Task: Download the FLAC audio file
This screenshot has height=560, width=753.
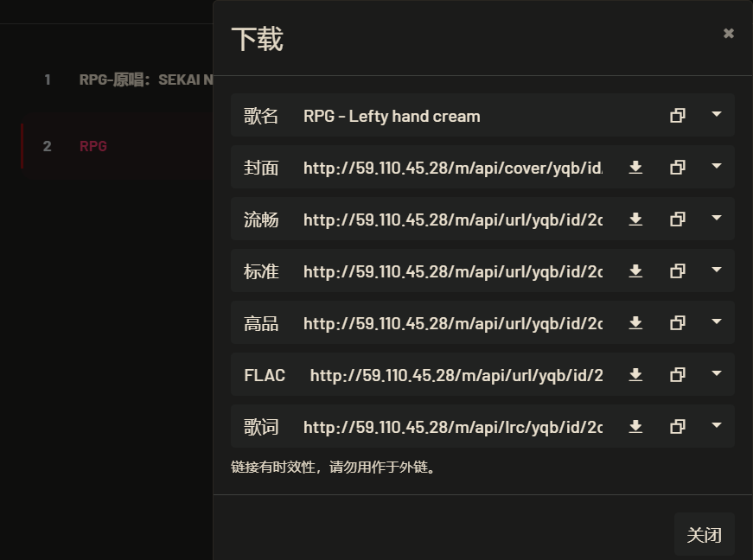Action: click(x=635, y=375)
